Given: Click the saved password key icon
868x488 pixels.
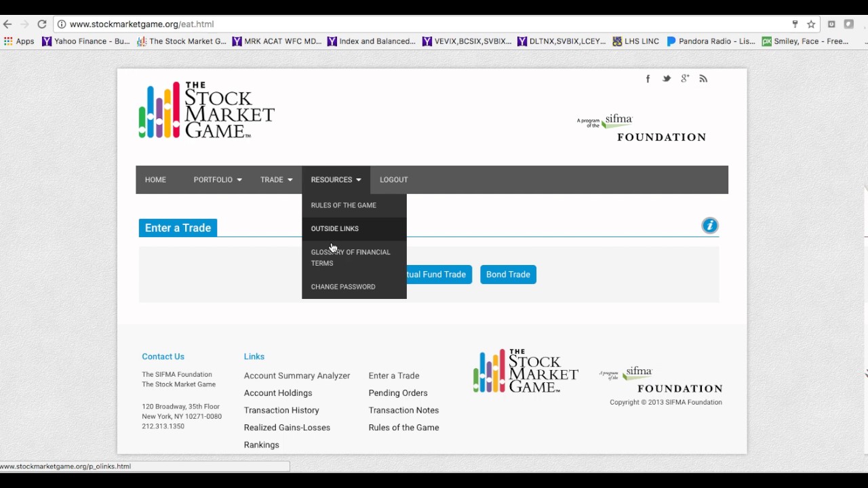Looking at the screenshot, I should pyautogui.click(x=795, y=24).
